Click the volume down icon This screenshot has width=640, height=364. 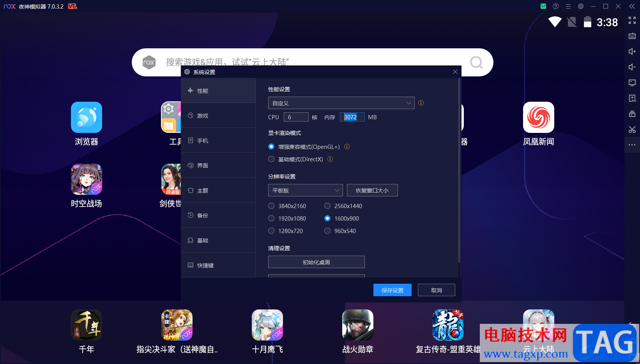[x=632, y=67]
